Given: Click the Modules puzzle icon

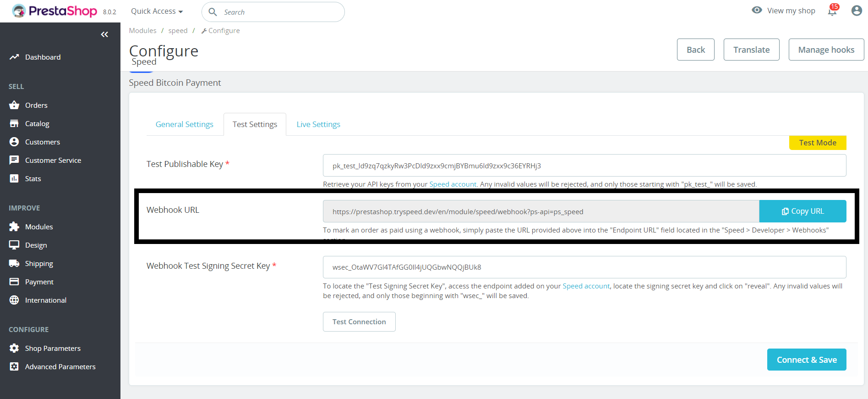Looking at the screenshot, I should point(14,227).
